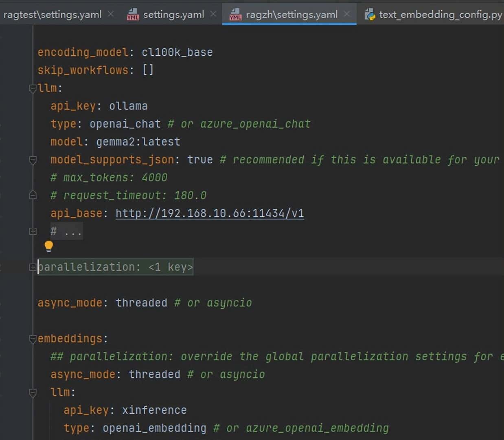Toggle the fold marker at model_supports_json line

point(33,160)
